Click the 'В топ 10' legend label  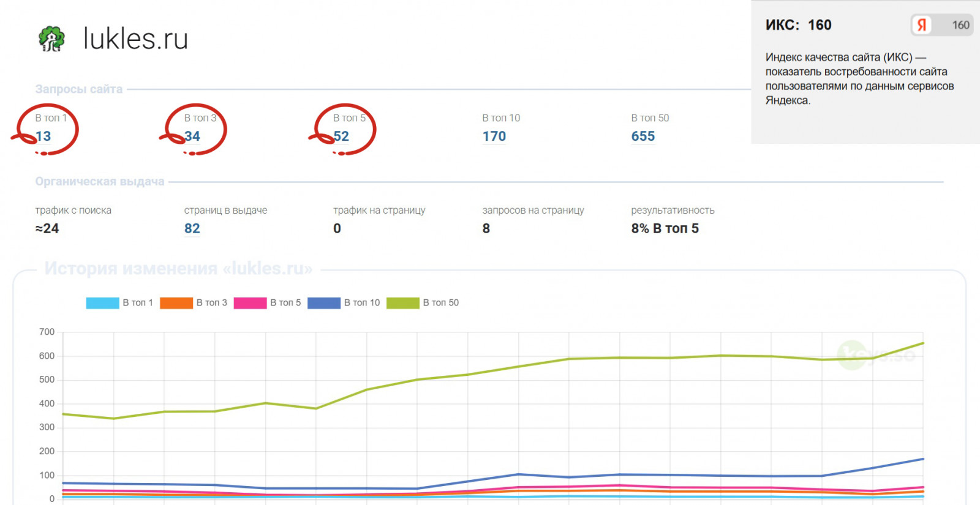(x=362, y=302)
